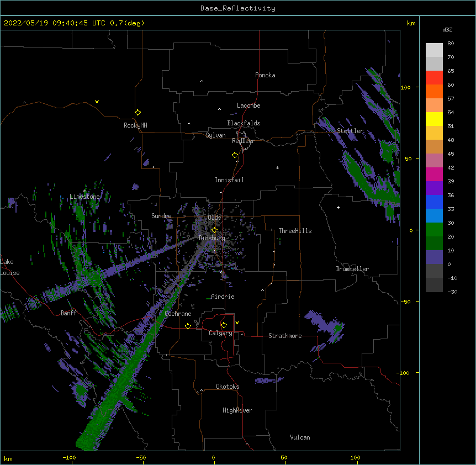Click the RedDeer city label
Screen dimensions: 476x465
click(x=243, y=141)
